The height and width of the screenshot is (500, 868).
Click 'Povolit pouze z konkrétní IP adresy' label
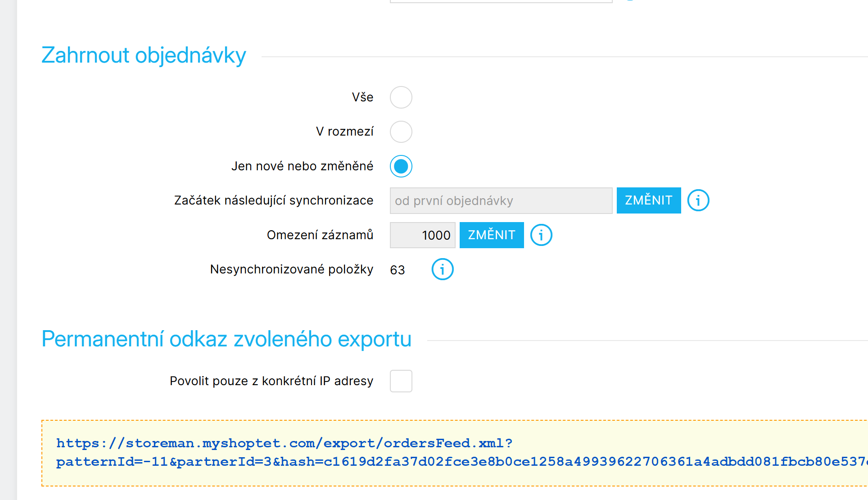pyautogui.click(x=271, y=381)
